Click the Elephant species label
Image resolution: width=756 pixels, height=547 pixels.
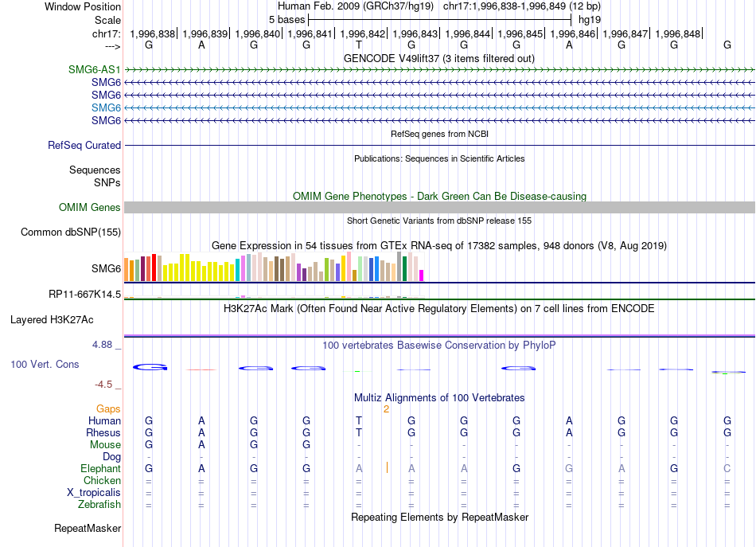(101, 468)
